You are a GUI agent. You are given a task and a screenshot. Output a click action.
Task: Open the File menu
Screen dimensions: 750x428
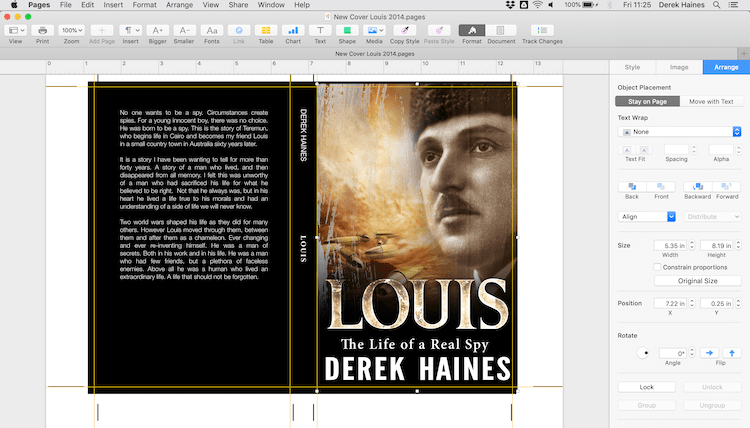[66, 5]
